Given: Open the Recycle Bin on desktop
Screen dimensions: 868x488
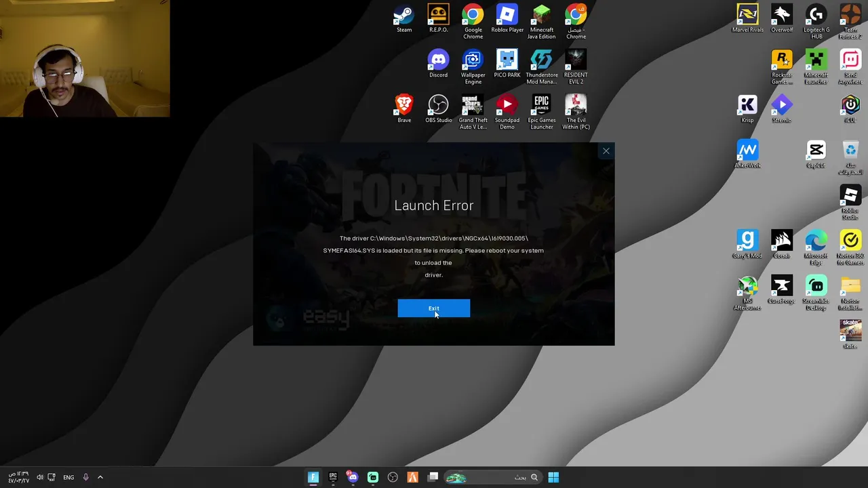Looking at the screenshot, I should pyautogui.click(x=850, y=158).
